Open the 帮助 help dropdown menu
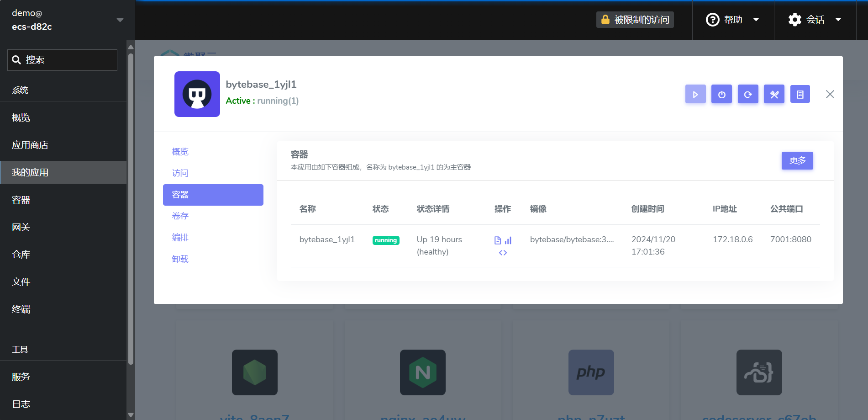Viewport: 868px width, 420px height. pos(732,20)
